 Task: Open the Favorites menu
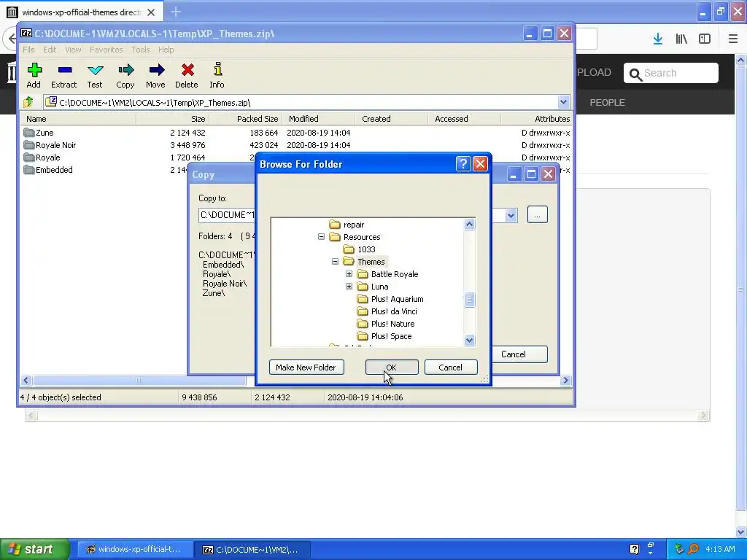(107, 50)
